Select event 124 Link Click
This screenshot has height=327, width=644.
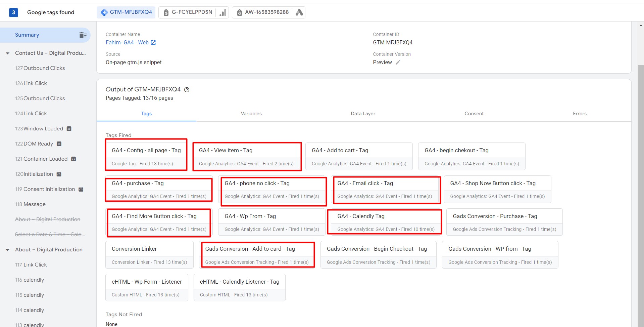pos(31,114)
